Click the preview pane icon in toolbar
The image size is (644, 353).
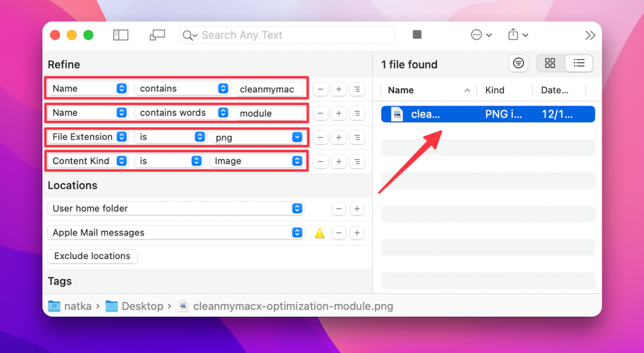157,35
